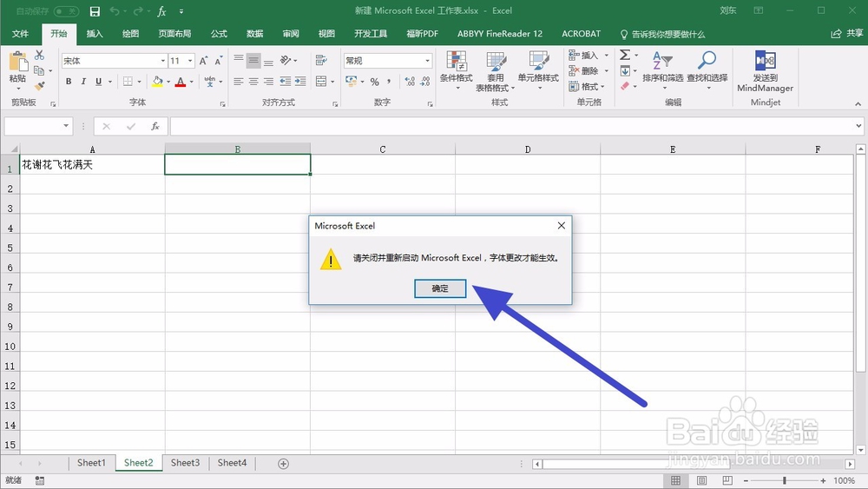
Task: Open font color dropdown arrow
Action: point(192,82)
